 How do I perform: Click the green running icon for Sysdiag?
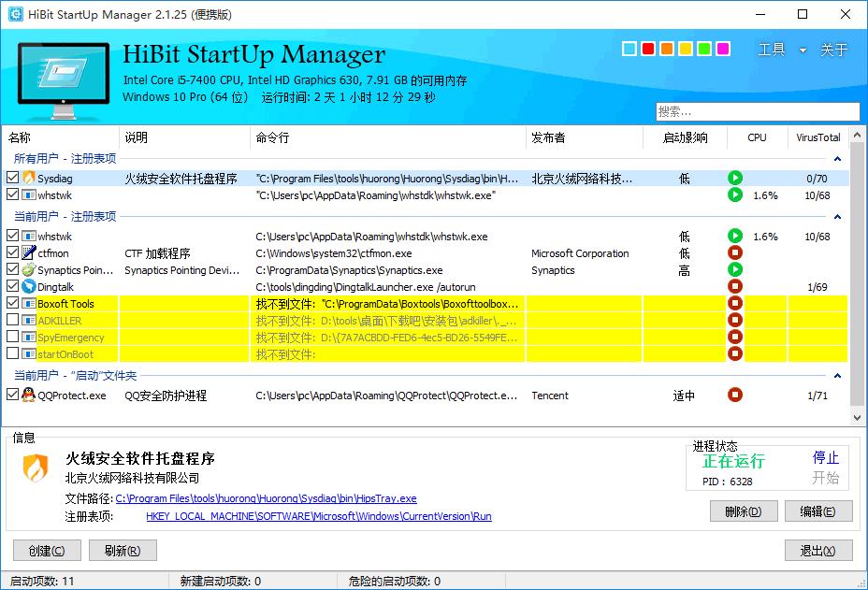click(x=734, y=179)
